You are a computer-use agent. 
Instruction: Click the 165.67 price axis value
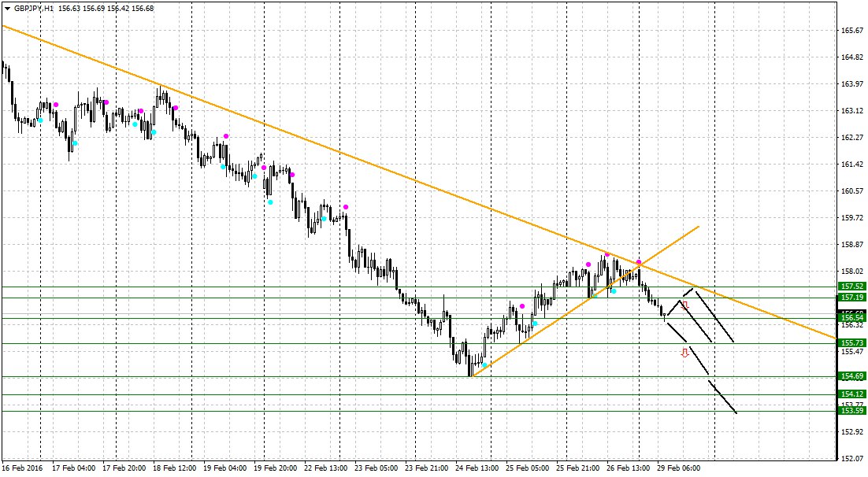click(852, 31)
